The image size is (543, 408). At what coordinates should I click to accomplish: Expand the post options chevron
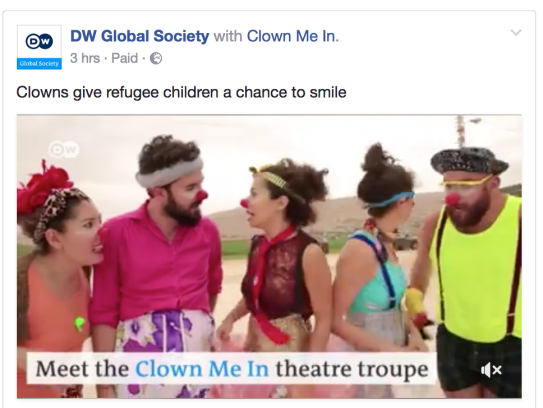(x=516, y=33)
